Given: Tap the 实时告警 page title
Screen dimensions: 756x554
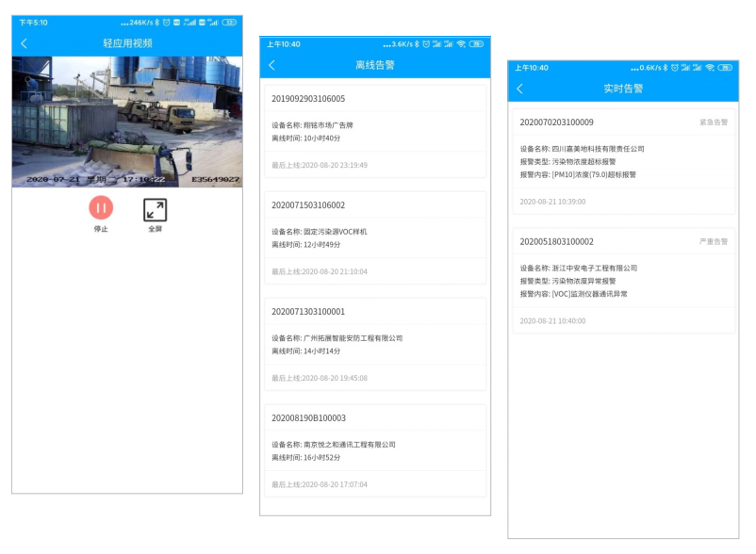Looking at the screenshot, I should coord(622,89).
